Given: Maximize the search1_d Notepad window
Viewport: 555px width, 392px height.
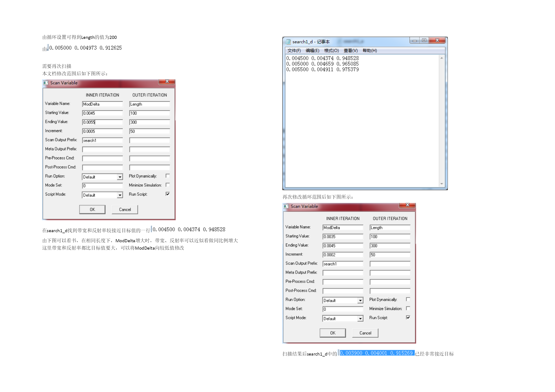Looking at the screenshot, I should click(x=424, y=40).
